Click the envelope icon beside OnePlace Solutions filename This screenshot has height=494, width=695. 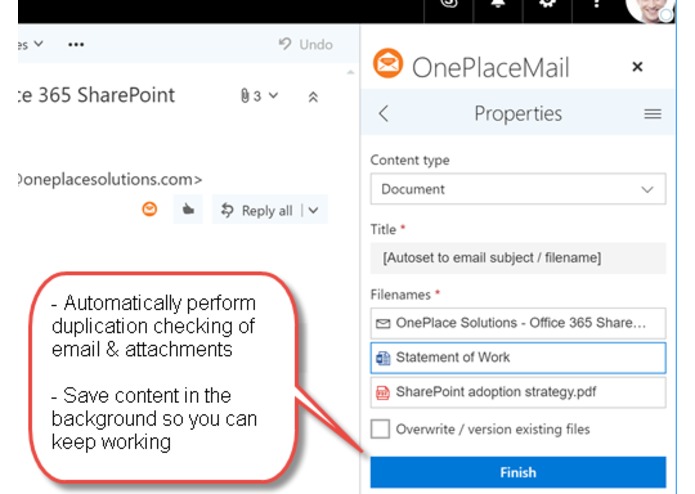pos(383,323)
